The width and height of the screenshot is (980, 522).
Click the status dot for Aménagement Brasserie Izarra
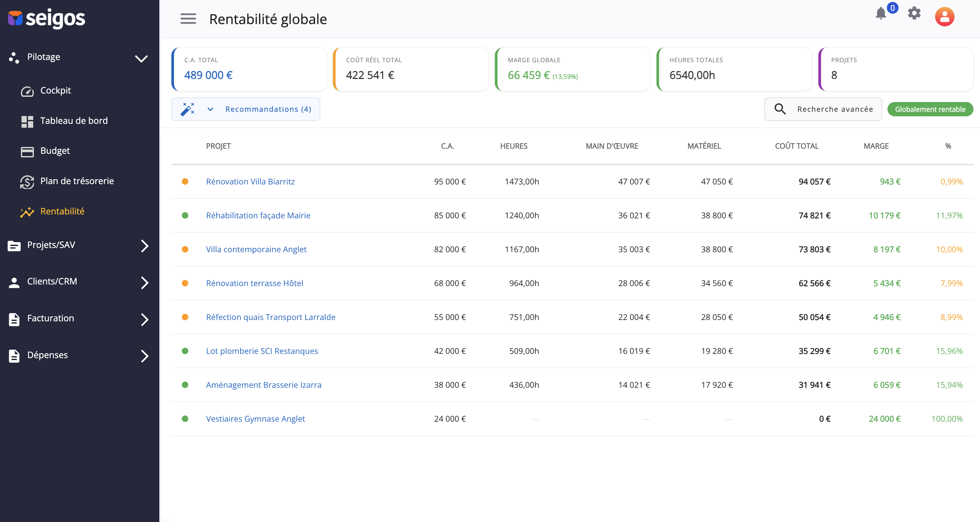pos(185,384)
